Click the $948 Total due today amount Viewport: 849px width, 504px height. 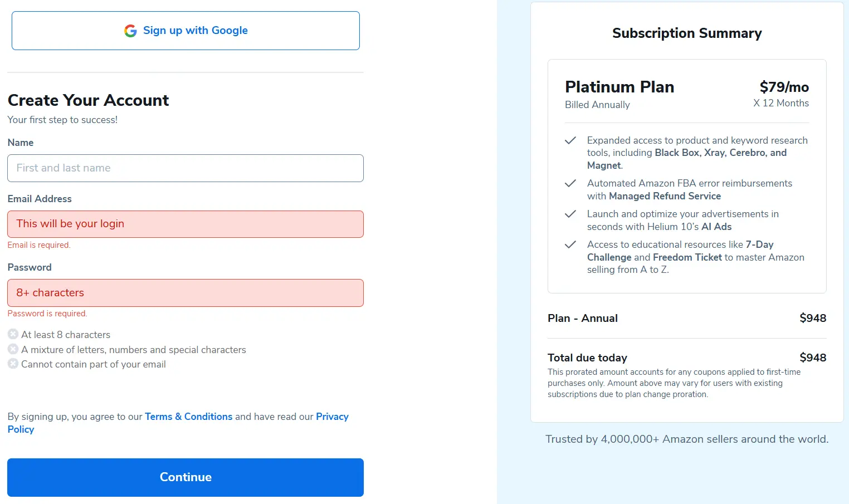point(813,358)
